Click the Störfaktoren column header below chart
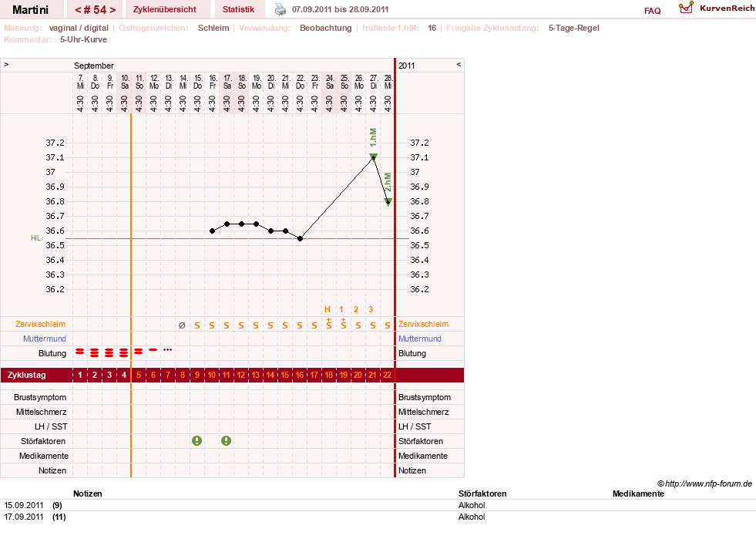This screenshot has height=539, width=756. pos(482,494)
